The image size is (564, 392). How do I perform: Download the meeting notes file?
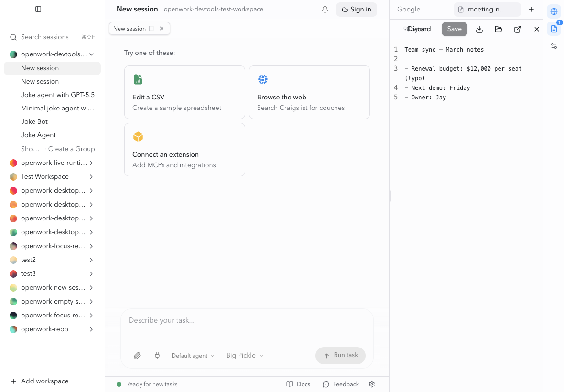point(479,29)
